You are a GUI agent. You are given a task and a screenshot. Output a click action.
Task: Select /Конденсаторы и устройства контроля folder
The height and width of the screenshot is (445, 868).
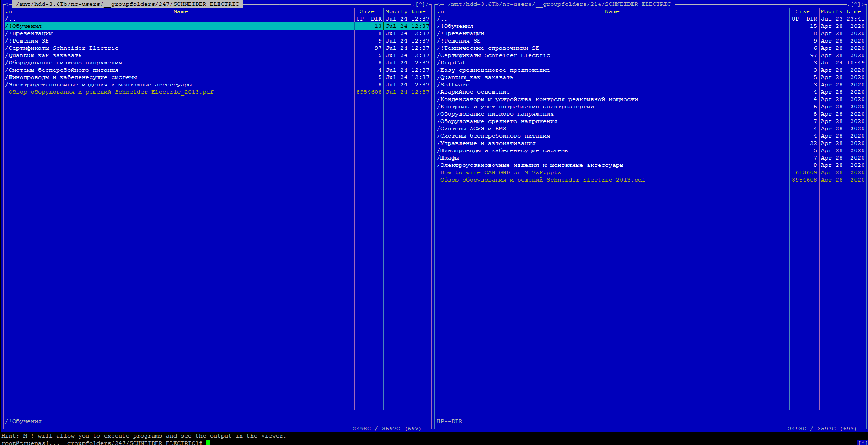(x=651, y=99)
